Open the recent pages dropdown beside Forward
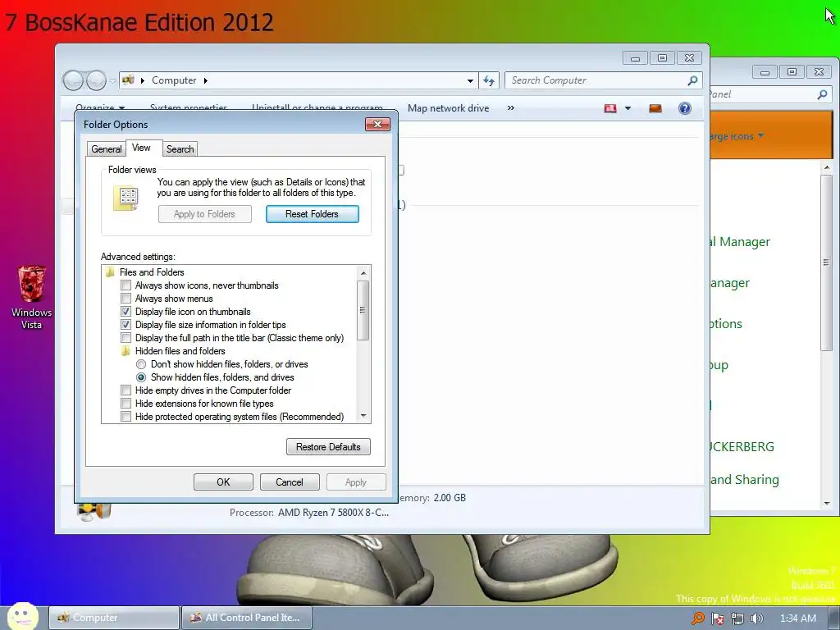 pyautogui.click(x=112, y=81)
